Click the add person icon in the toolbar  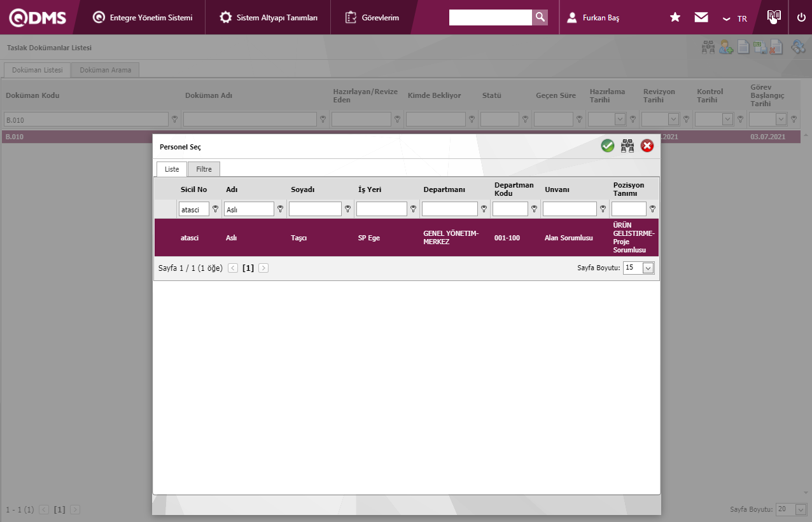pos(726,47)
